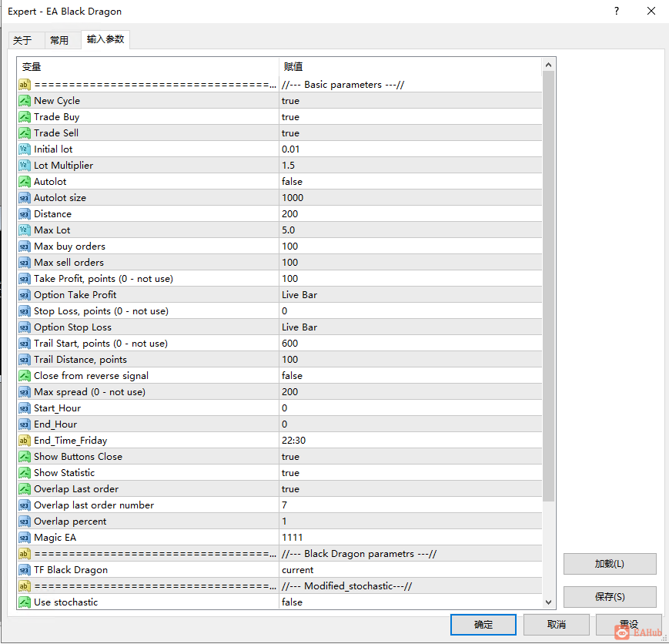Click the scrollbar down arrow
The image size is (669, 644).
point(549,602)
